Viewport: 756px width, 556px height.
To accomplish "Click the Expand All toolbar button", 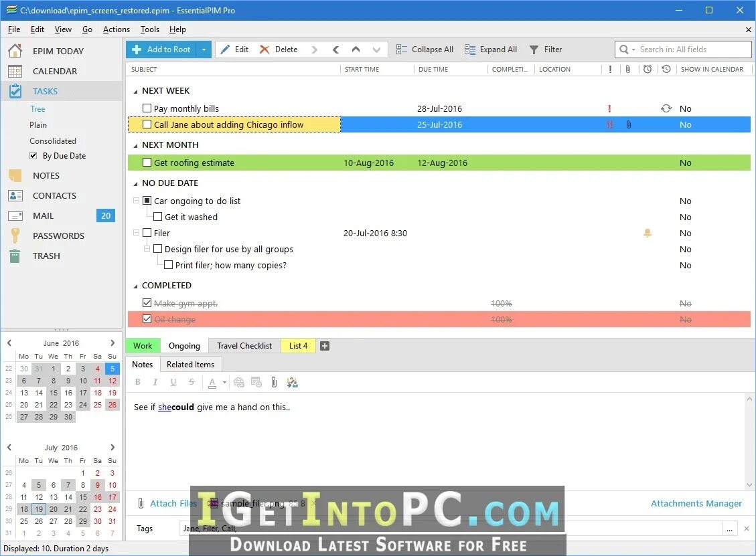I will pos(491,49).
